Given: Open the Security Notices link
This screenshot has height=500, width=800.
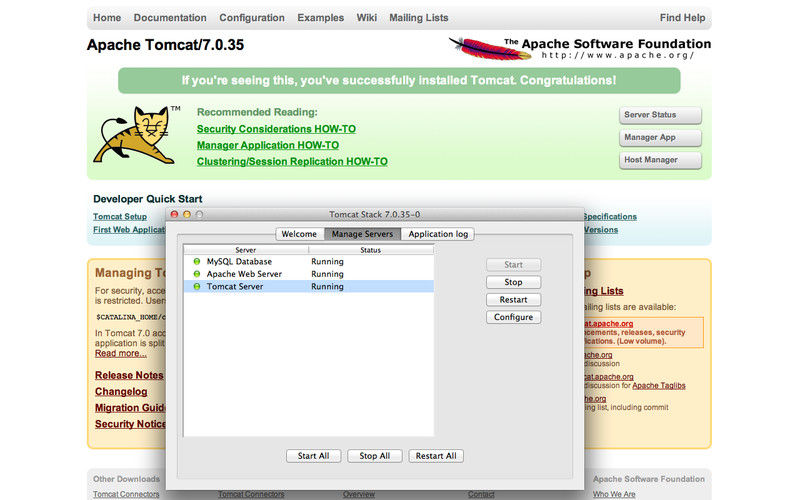Looking at the screenshot, I should click(x=130, y=424).
